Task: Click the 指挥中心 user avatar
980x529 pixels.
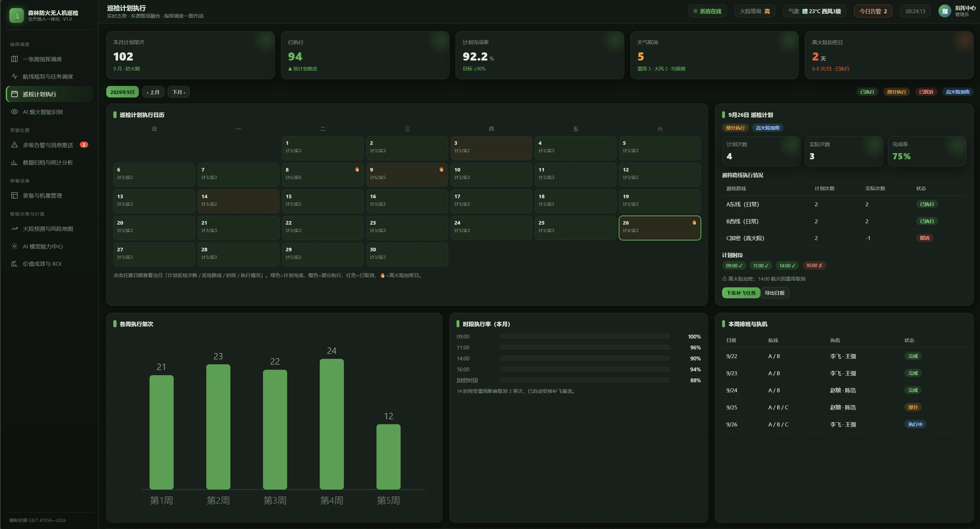Action: pos(945,11)
